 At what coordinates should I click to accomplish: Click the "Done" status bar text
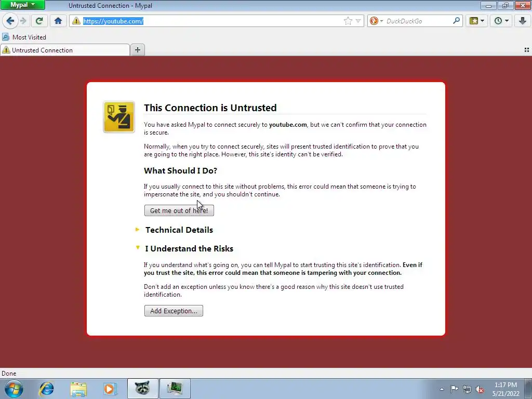pyautogui.click(x=9, y=374)
